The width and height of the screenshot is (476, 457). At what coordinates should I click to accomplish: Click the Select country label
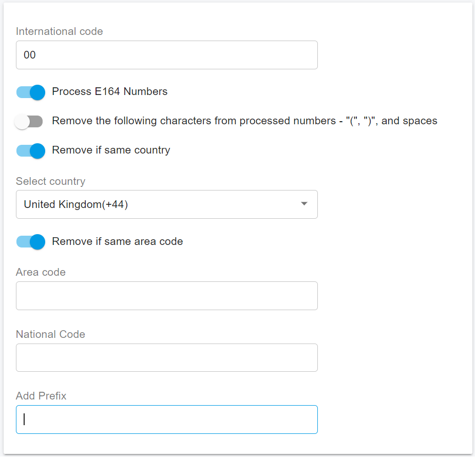point(50,181)
